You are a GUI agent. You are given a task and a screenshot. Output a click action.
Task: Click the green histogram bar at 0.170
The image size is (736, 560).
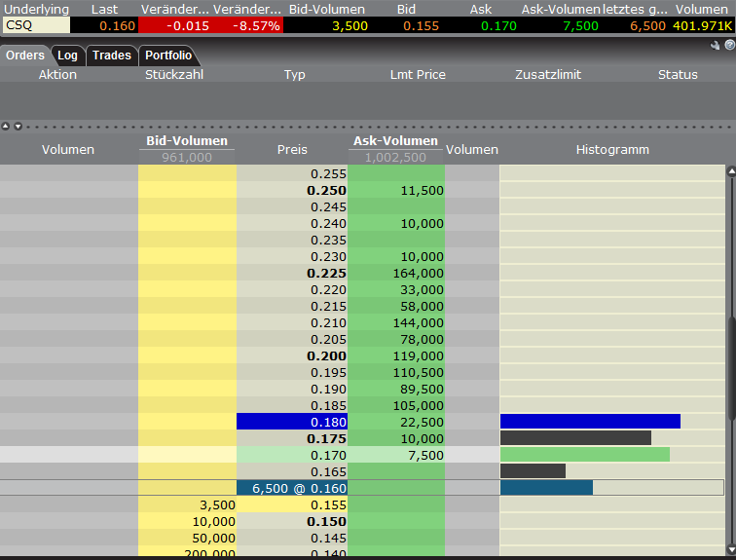pyautogui.click(x=584, y=454)
